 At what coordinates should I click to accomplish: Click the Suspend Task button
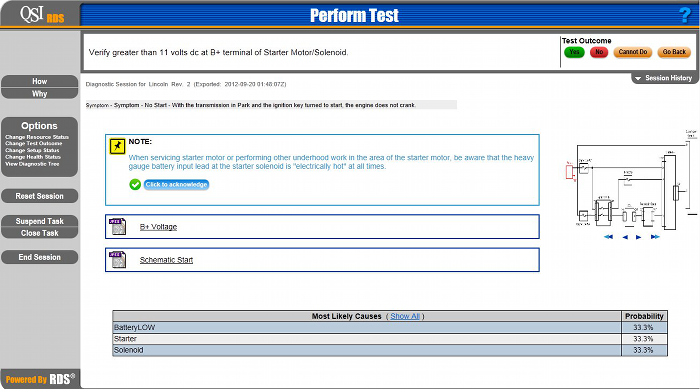[x=39, y=221]
